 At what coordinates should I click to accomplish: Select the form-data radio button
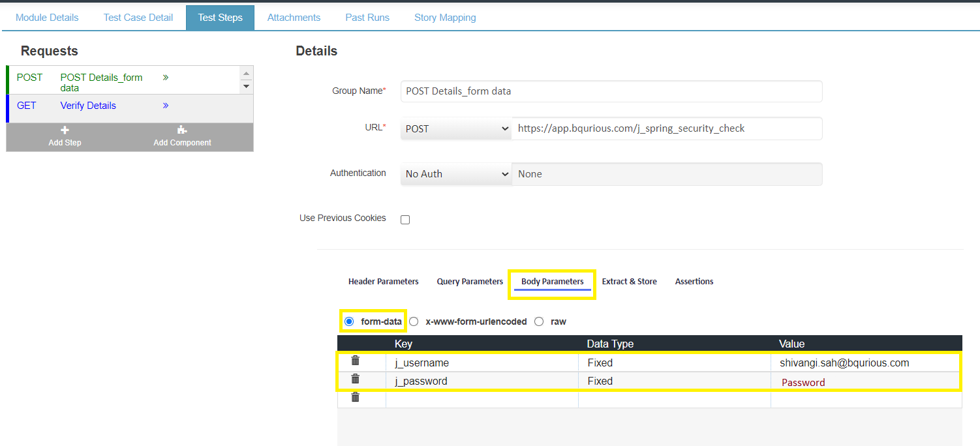point(349,321)
